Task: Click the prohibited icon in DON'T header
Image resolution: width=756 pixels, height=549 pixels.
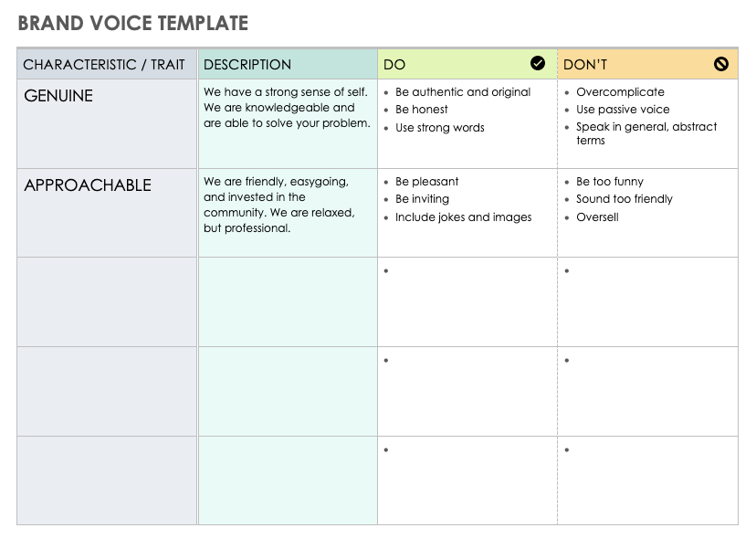Action: [721, 64]
